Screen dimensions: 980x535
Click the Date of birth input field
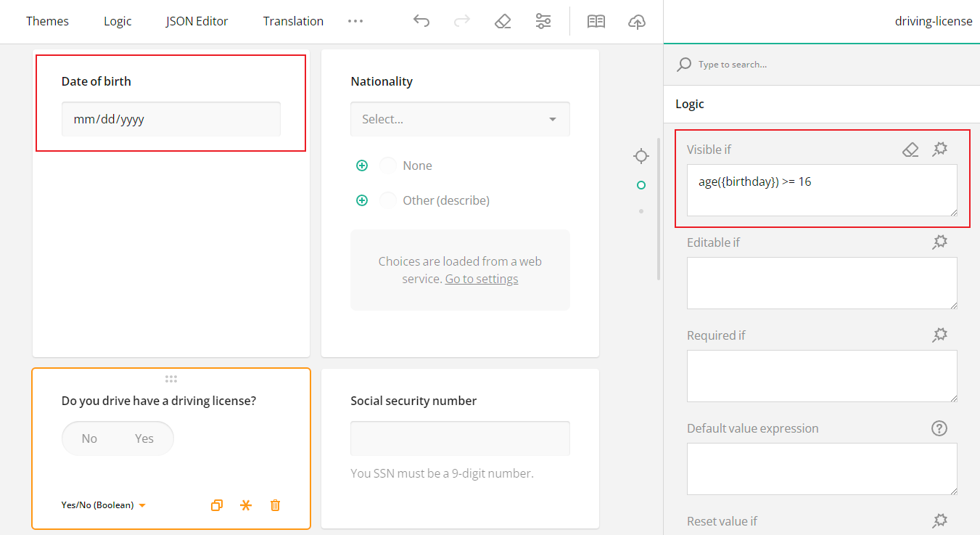pyautogui.click(x=170, y=118)
